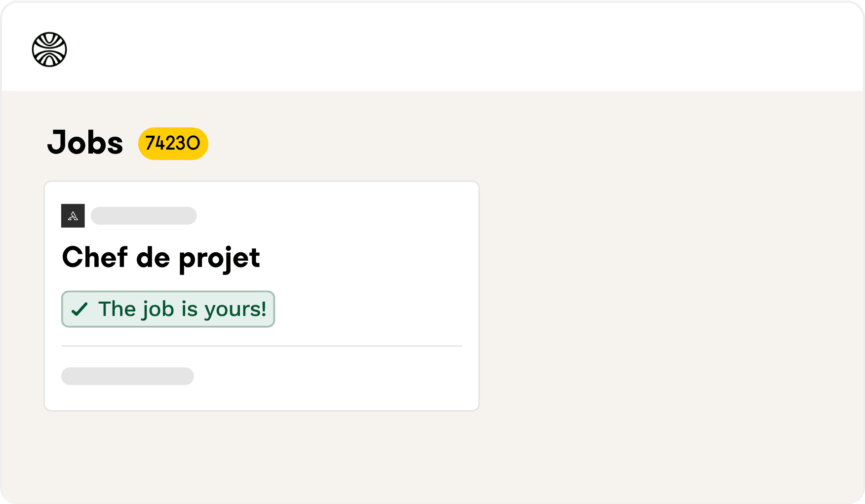
Task: Click the empty white header area right of logo
Action: (x=444, y=47)
